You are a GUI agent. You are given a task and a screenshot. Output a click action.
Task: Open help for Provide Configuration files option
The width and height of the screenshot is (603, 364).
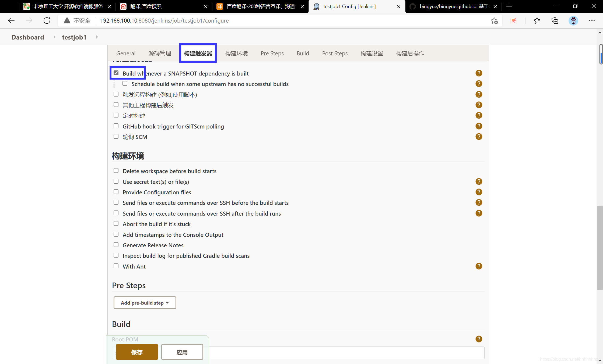click(479, 192)
